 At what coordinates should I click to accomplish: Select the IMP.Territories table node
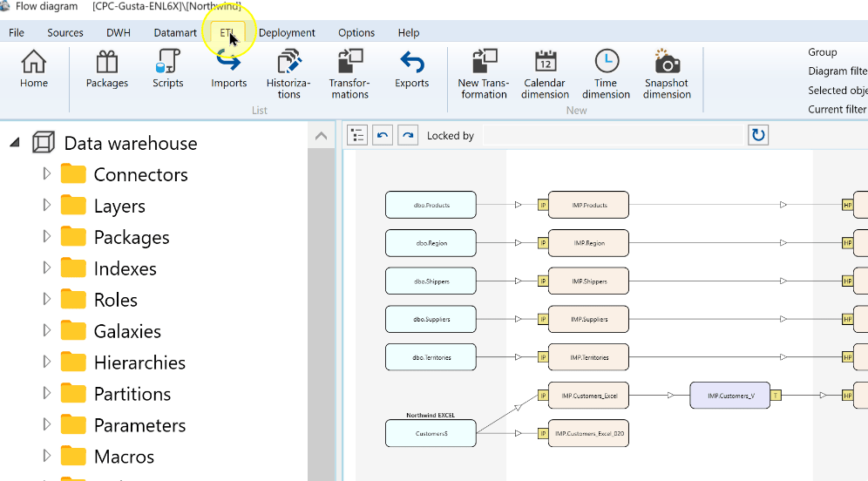[588, 357]
